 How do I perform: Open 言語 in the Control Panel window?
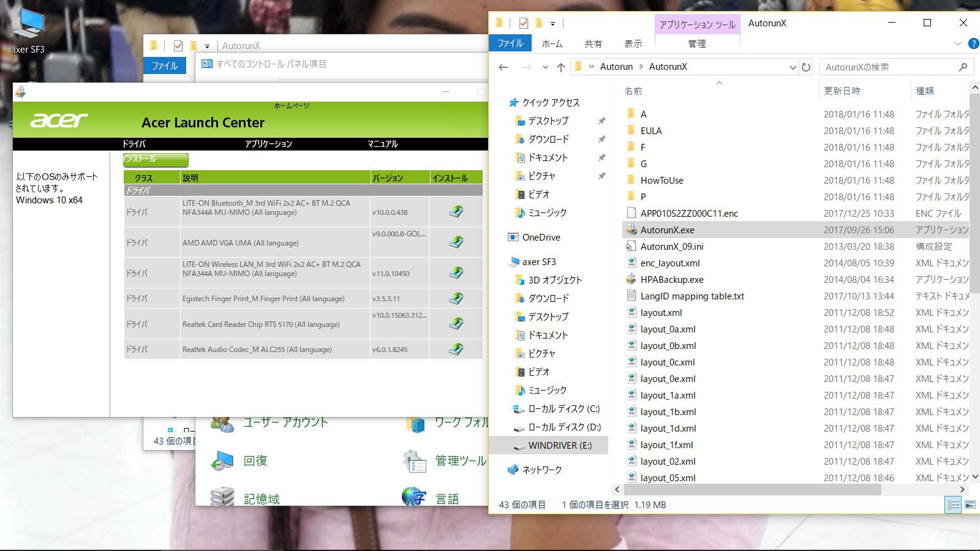coord(431,498)
